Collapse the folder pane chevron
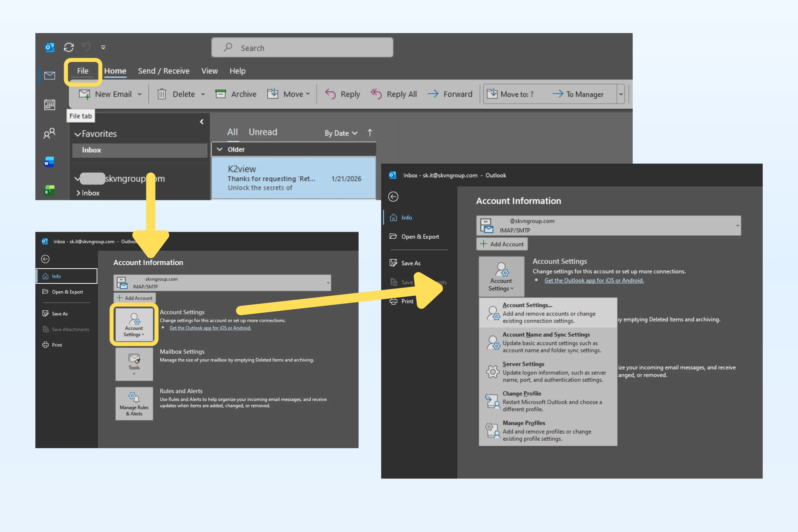Screen dimensions: 798x532 (201, 122)
